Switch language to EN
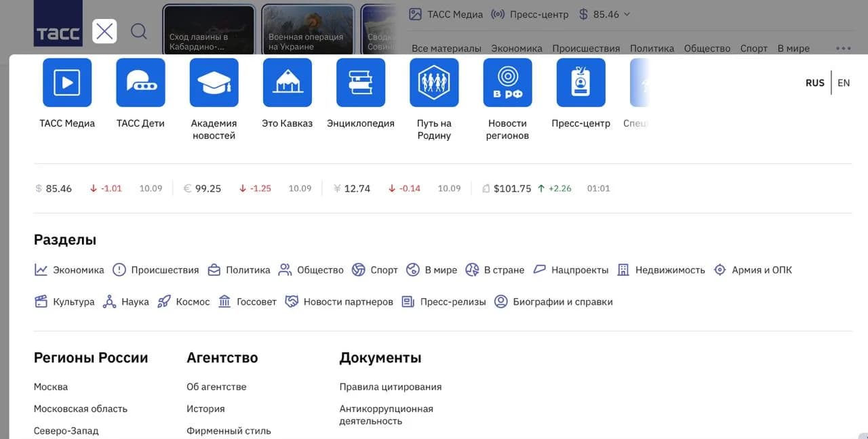Viewport: 868px width, 439px height. click(x=844, y=83)
